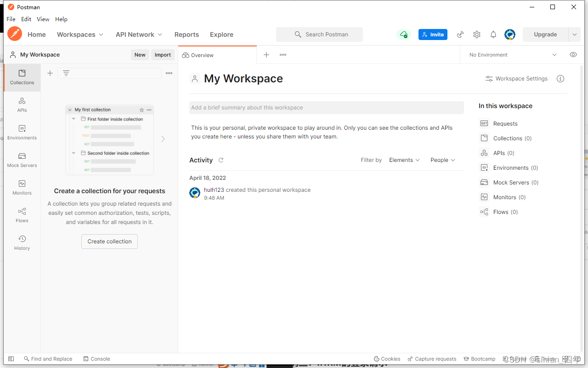Select the Overview tab
Screen dimensions: 588x368
tap(217, 55)
